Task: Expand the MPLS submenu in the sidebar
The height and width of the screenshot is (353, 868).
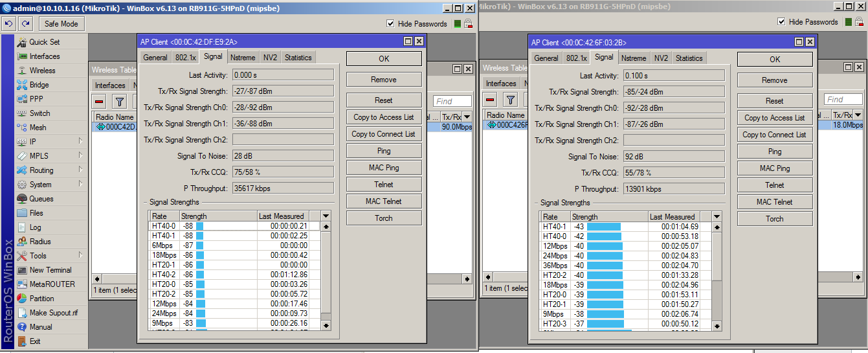Action: [x=81, y=155]
